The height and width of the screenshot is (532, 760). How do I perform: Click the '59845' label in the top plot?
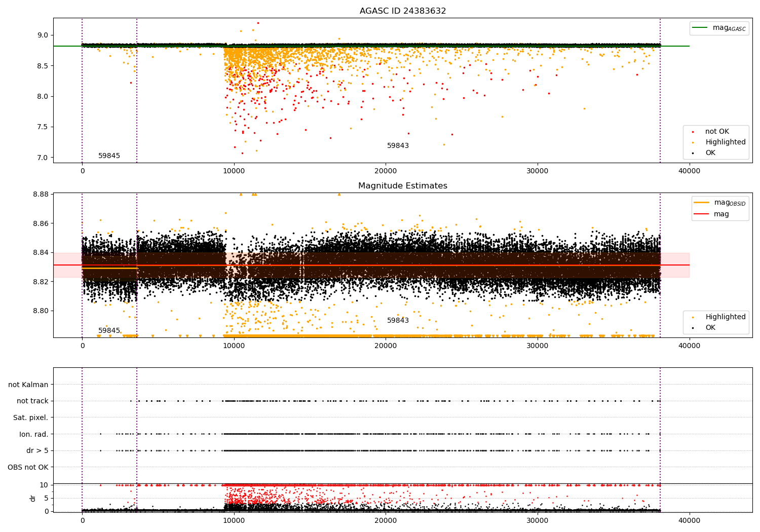coord(109,156)
